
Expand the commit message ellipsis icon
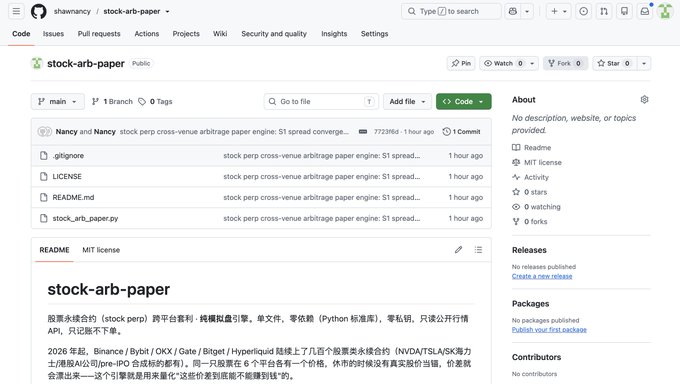coord(363,131)
